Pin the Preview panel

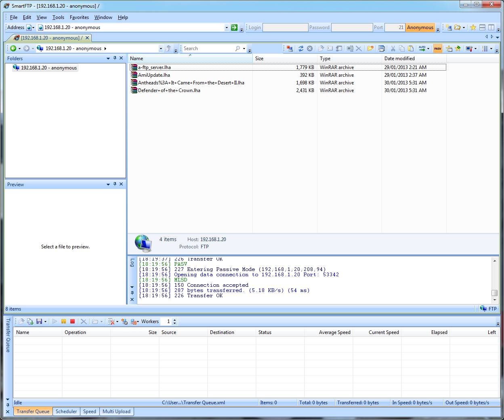point(115,184)
